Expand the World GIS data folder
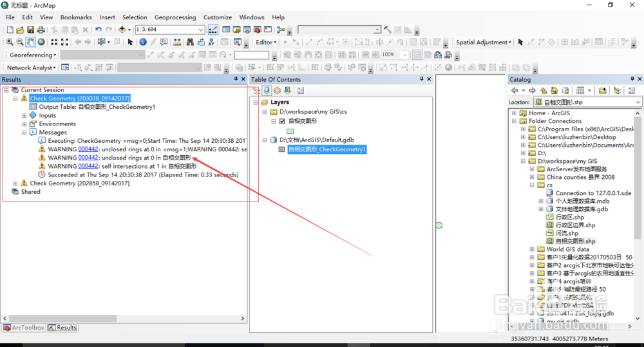The height and width of the screenshot is (347, 644). (x=533, y=249)
